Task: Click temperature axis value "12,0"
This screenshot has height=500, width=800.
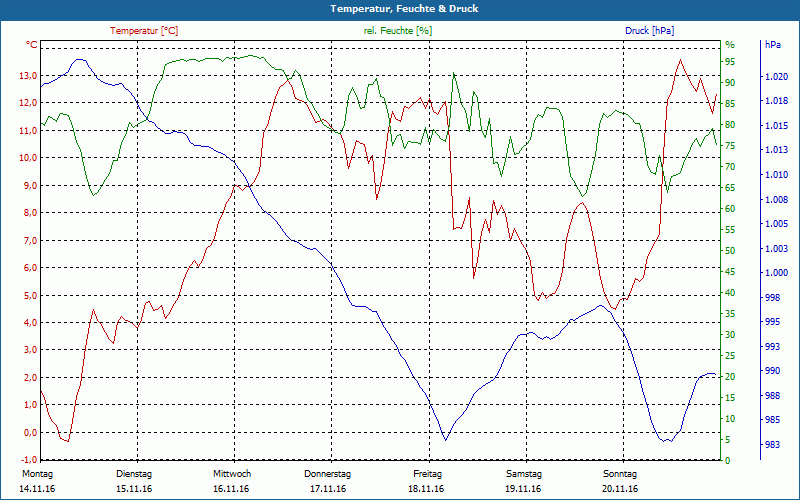Action: (x=28, y=103)
